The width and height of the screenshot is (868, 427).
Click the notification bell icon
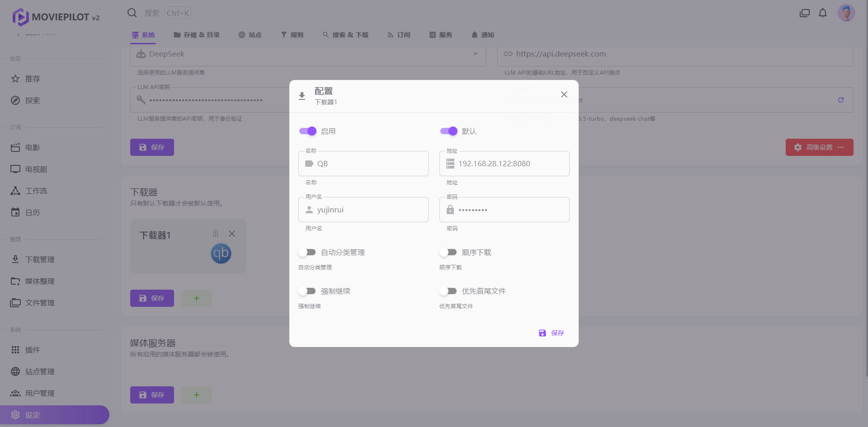pos(823,13)
